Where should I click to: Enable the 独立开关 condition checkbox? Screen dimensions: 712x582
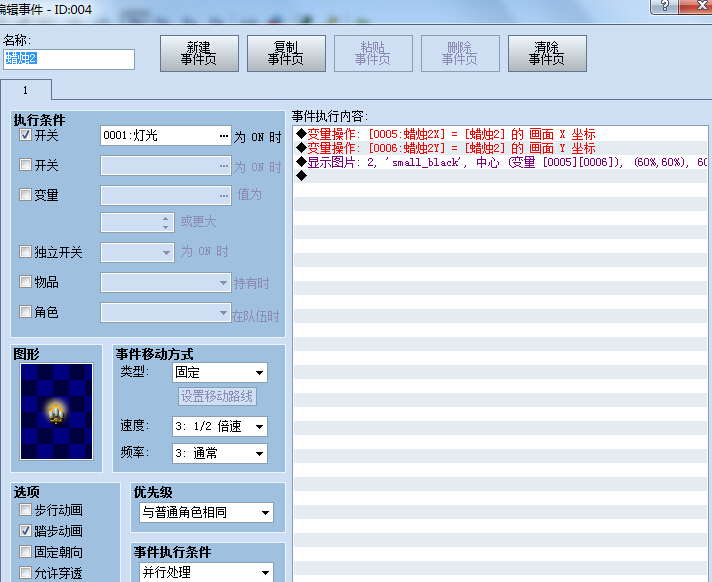[25, 252]
